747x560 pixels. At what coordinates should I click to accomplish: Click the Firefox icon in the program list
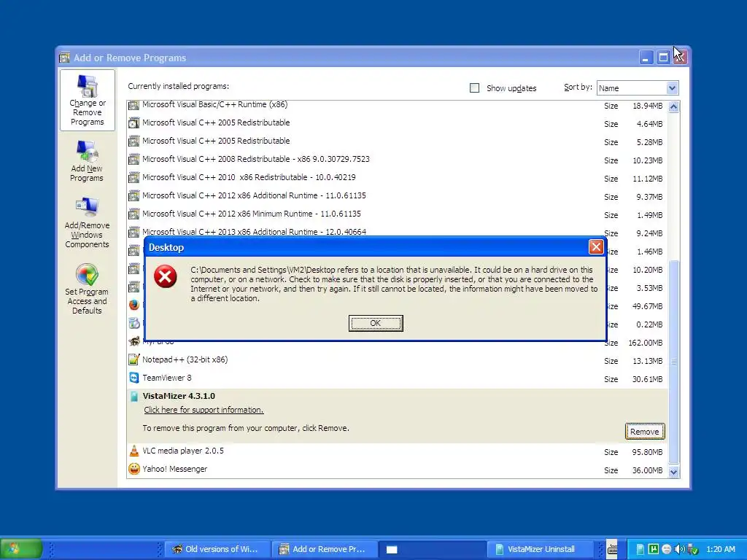coord(134,306)
